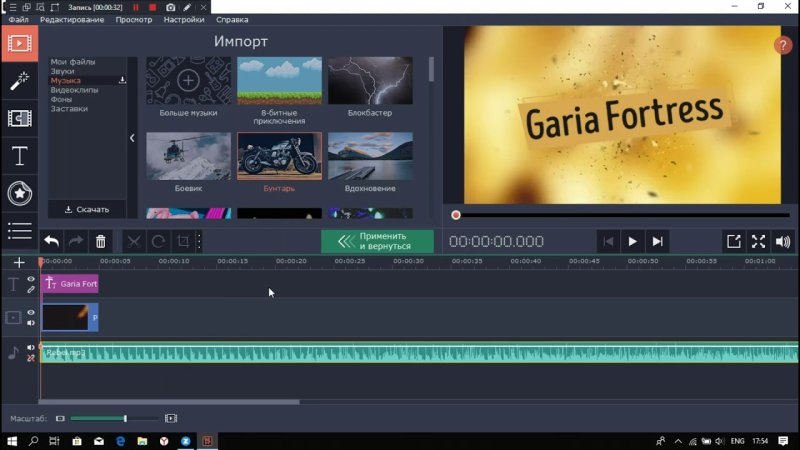The width and height of the screenshot is (800, 450).
Task: Open the Редактирование menu
Action: point(72,19)
